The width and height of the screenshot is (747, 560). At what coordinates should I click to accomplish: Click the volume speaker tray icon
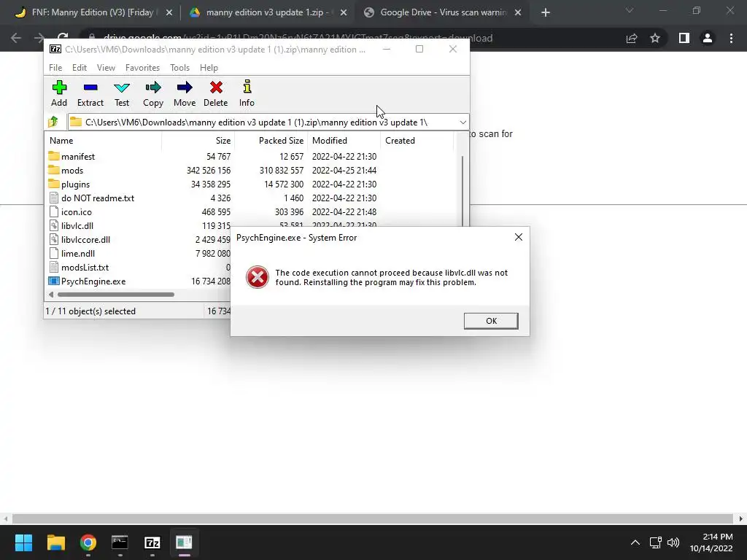(673, 542)
